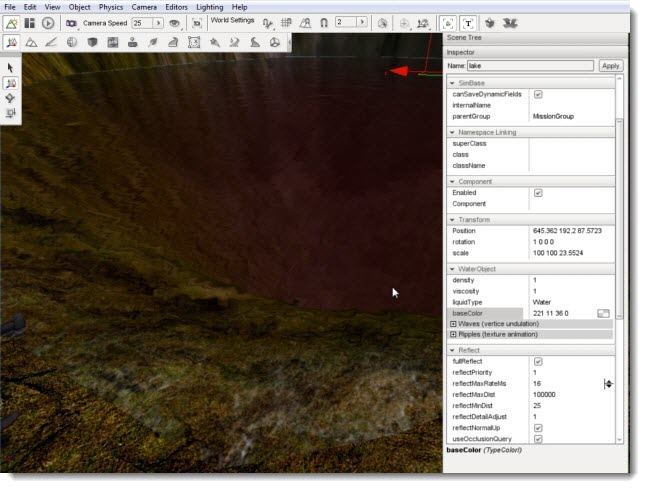Open the Lighting menu
The image size is (645, 488).
pyautogui.click(x=209, y=7)
